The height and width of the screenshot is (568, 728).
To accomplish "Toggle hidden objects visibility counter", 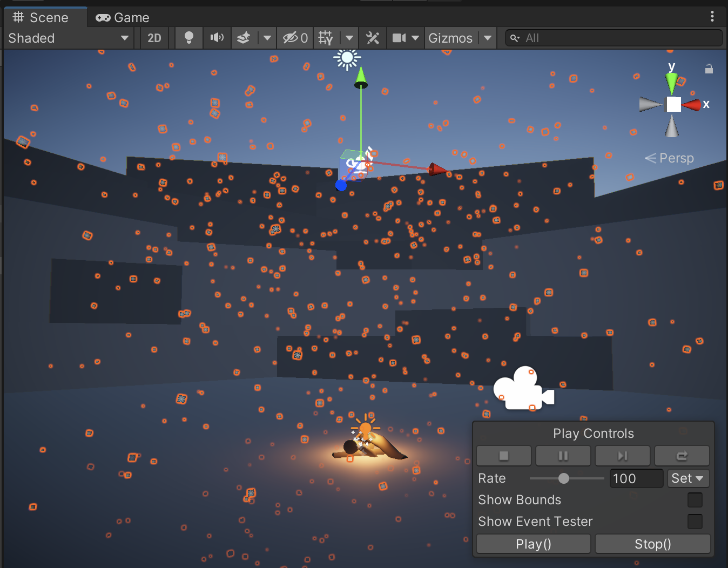I will pyautogui.click(x=295, y=38).
